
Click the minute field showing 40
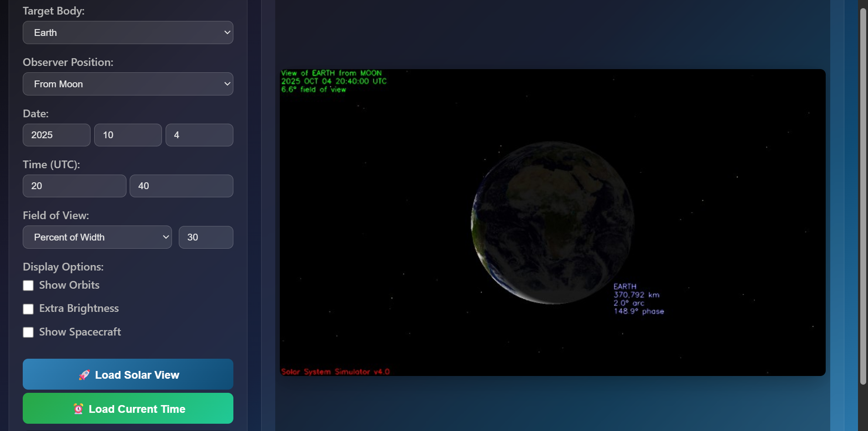point(181,185)
